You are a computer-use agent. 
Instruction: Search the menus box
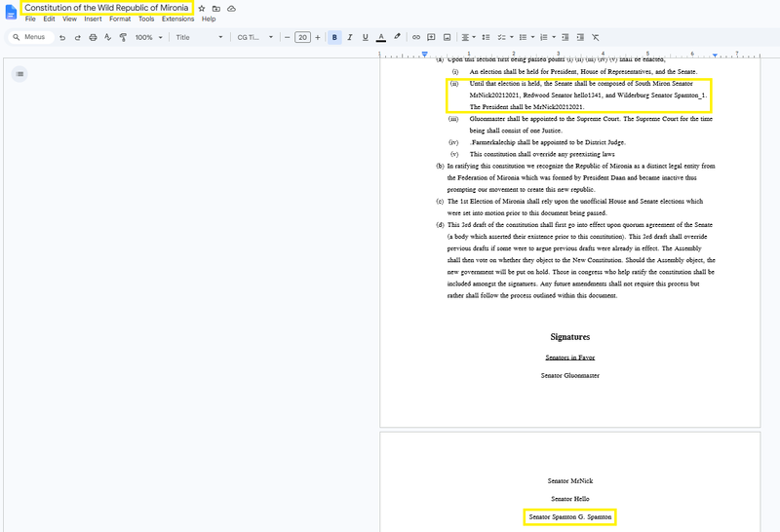coord(31,37)
